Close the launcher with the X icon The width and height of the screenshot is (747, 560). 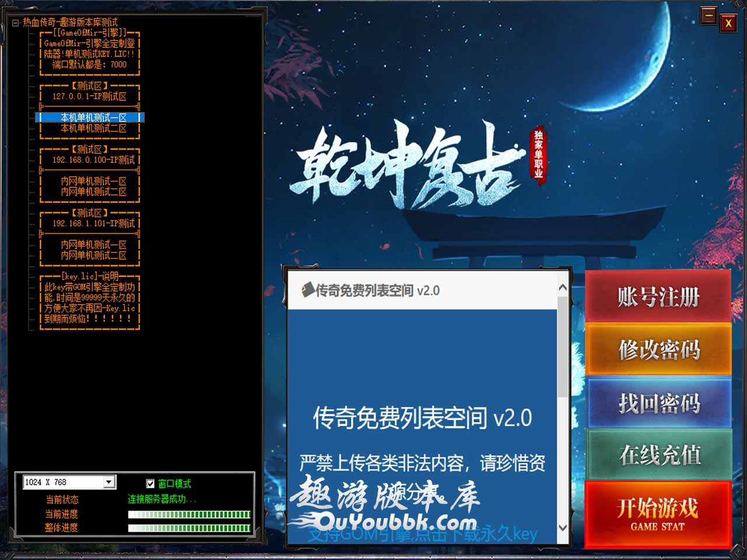tap(728, 22)
